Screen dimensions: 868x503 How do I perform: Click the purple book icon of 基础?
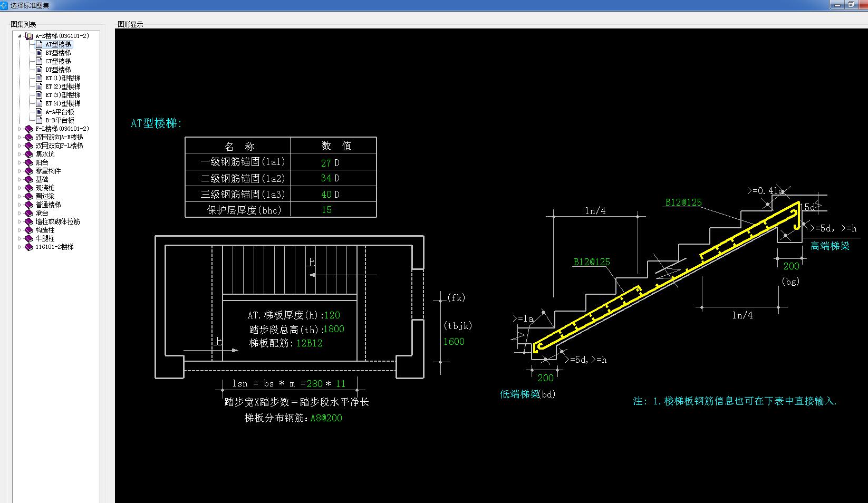coord(29,179)
